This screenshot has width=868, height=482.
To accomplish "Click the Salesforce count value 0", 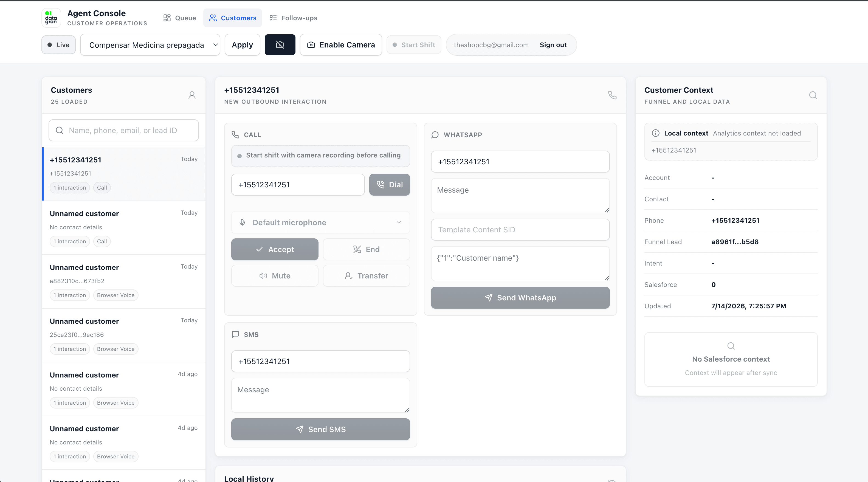I will (713, 285).
